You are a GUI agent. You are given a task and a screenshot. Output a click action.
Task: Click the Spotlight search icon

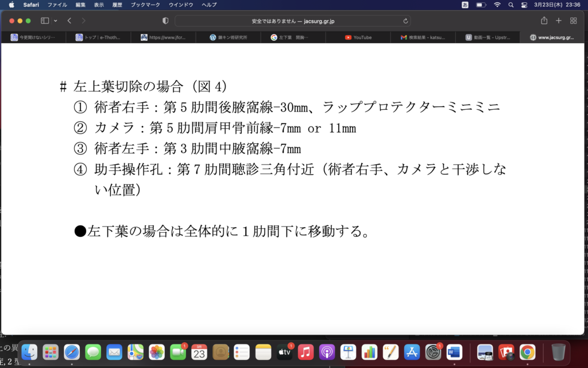click(x=510, y=5)
